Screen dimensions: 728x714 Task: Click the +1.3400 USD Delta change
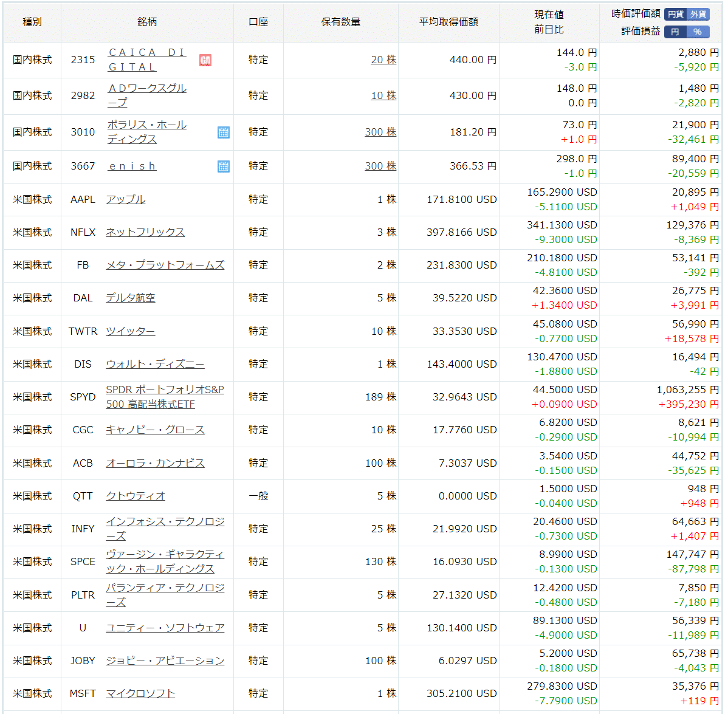click(564, 306)
